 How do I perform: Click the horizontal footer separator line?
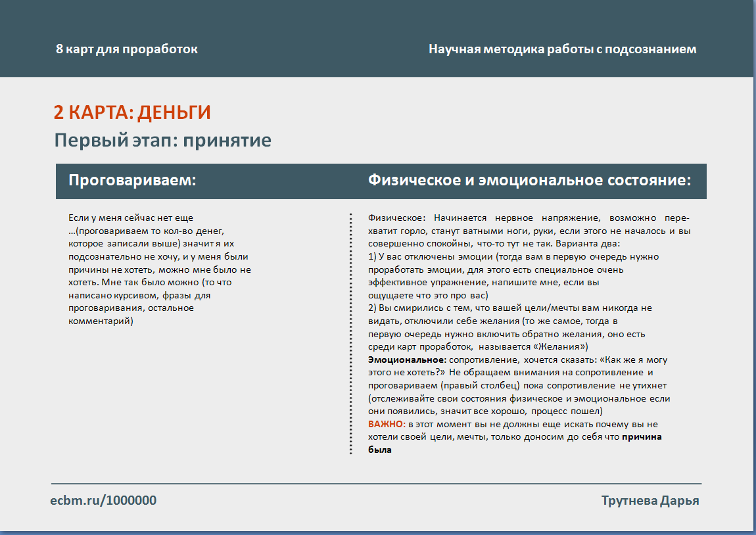376,484
